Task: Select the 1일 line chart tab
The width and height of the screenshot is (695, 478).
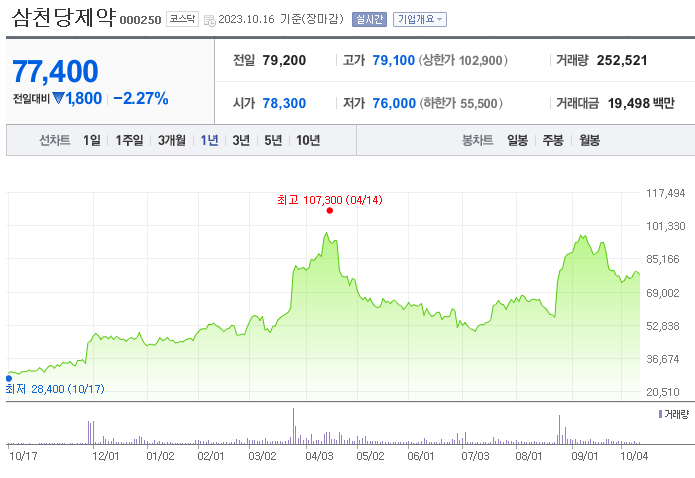Action: (x=92, y=141)
